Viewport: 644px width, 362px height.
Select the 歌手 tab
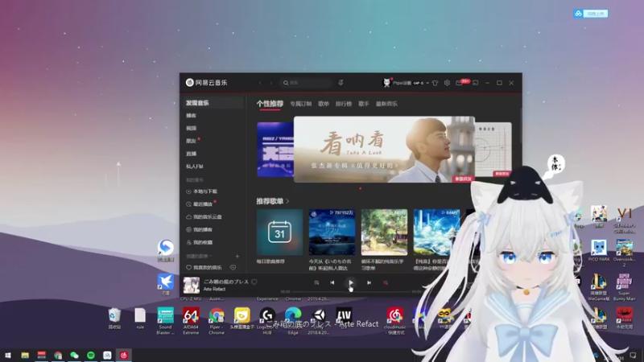(364, 104)
